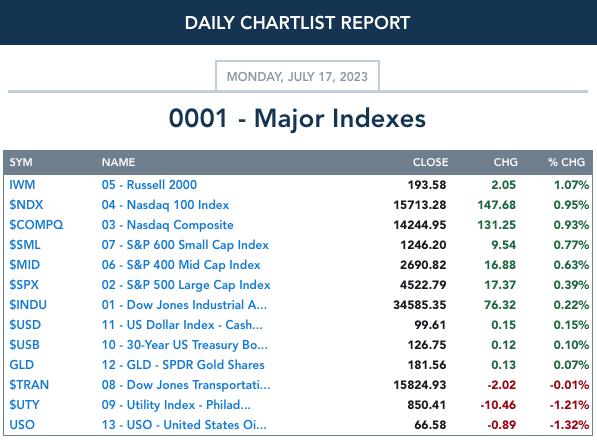
Task: Click the $COMPQ ticker symbol
Action: pyautogui.click(x=36, y=225)
